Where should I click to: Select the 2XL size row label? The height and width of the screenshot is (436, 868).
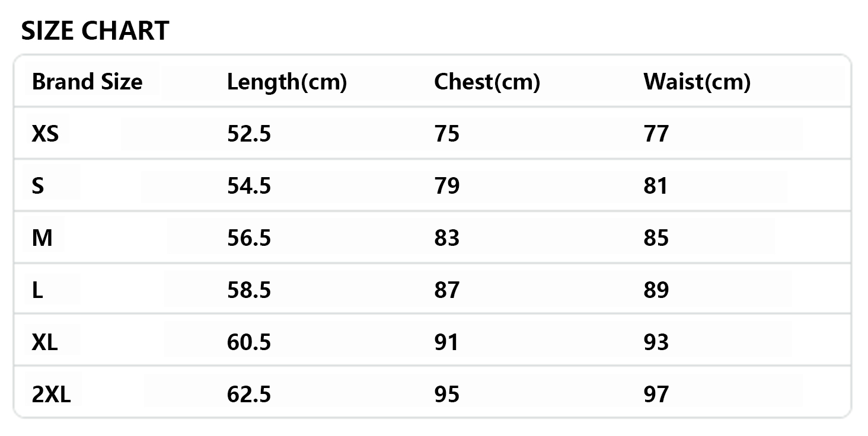(51, 395)
